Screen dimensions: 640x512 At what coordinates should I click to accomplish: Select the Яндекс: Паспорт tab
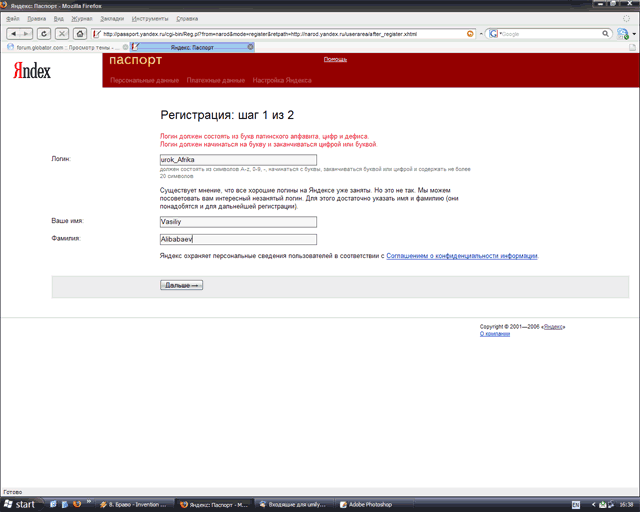192,47
